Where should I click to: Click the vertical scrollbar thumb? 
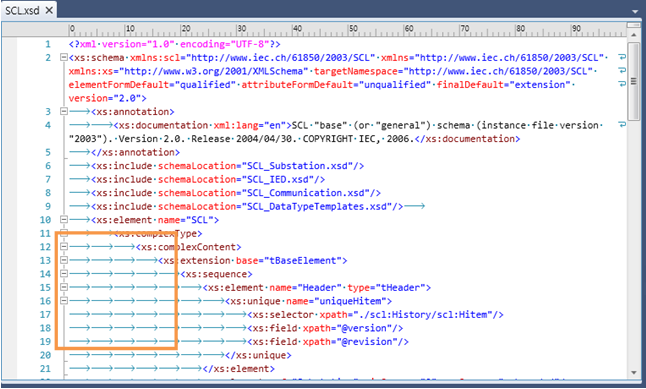coord(633,81)
